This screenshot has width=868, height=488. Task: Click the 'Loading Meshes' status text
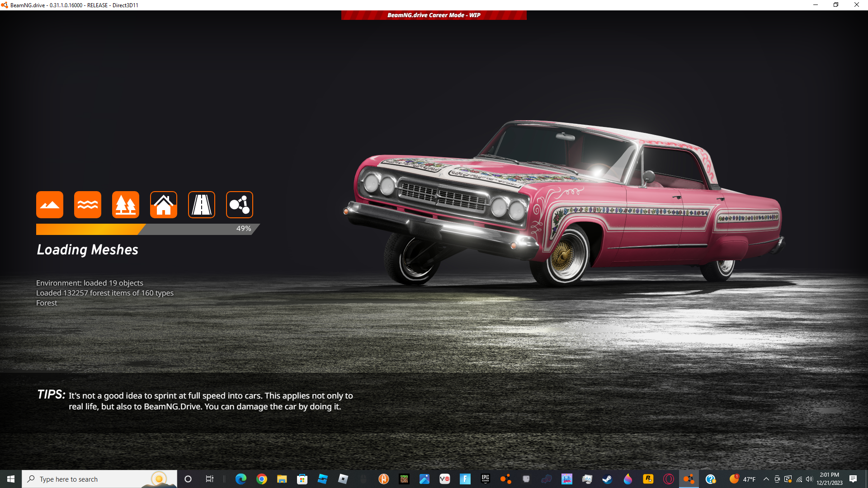tap(87, 250)
